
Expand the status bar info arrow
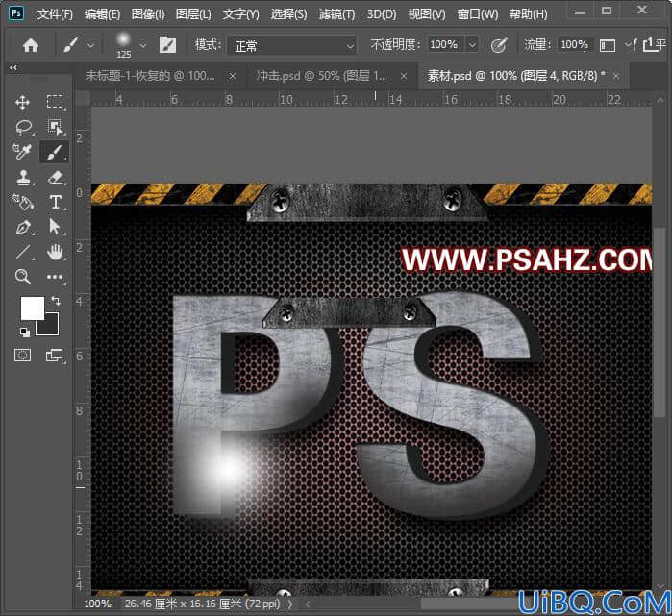(290, 604)
